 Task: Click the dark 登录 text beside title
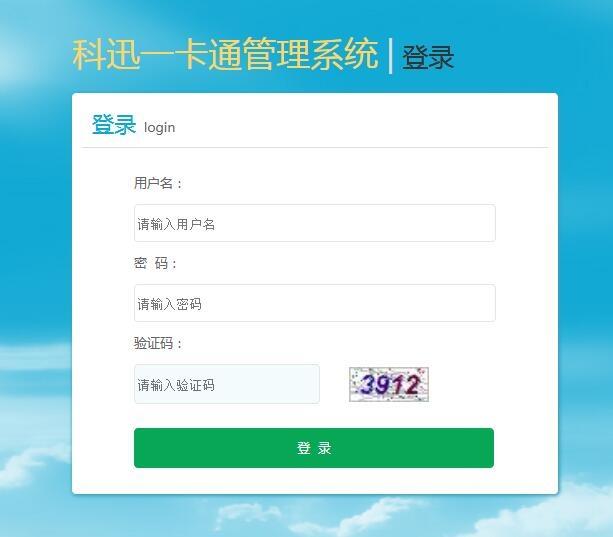pos(428,57)
